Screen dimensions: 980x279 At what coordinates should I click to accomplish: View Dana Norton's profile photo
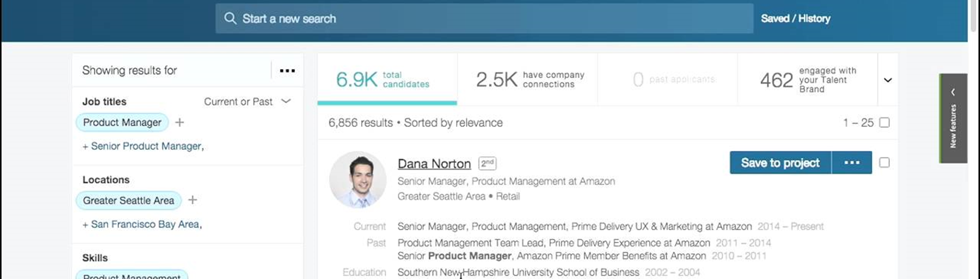pos(358,179)
